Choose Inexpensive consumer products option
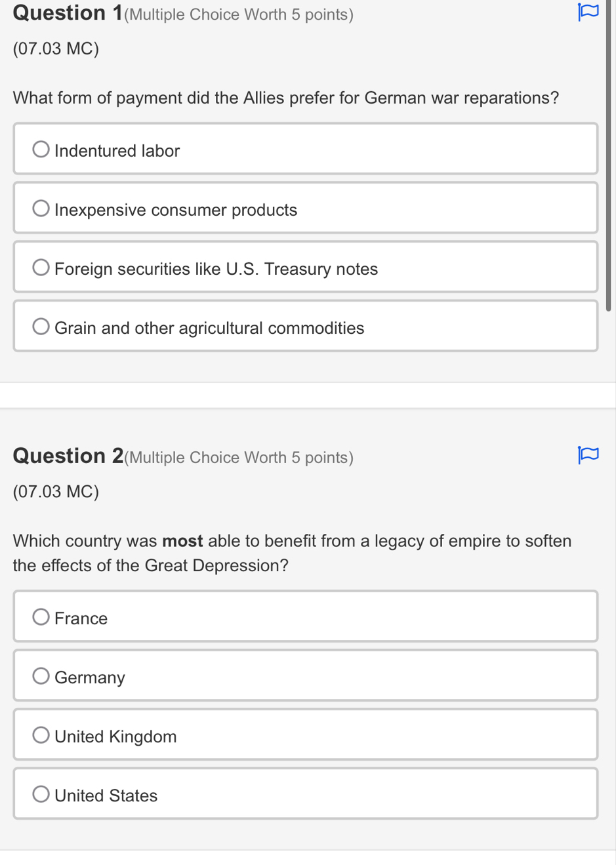Screen dimensions: 616x865 click(41, 209)
